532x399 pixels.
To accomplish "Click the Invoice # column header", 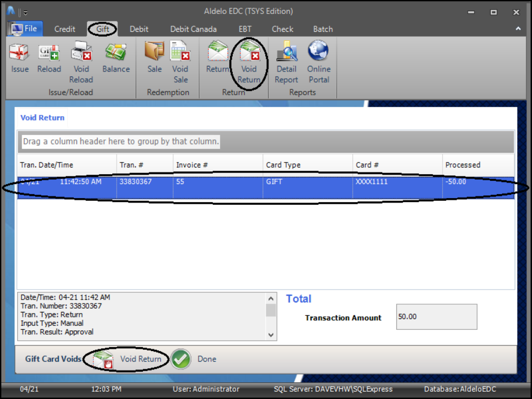I will point(218,165).
